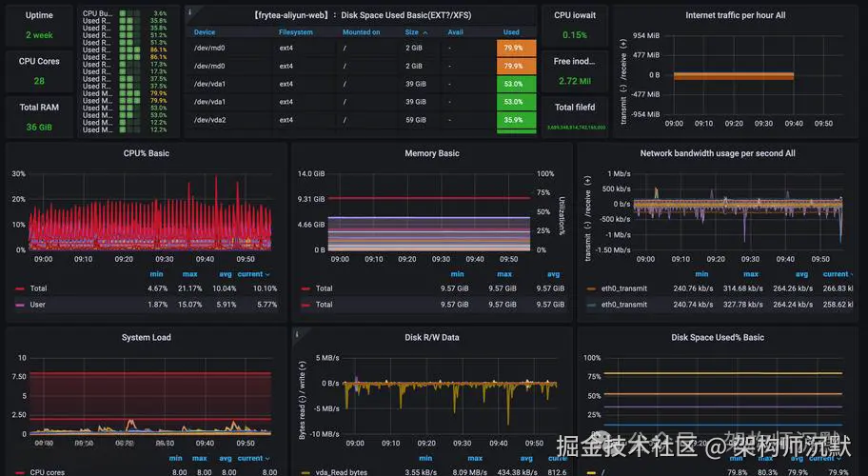Viewport: 868px width, 476px height.
Task: Click pink color swatch of User series
Action: point(21,305)
